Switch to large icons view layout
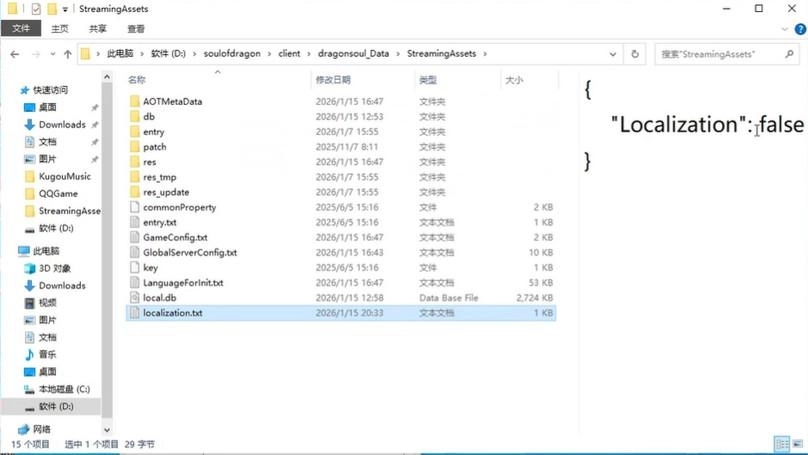The width and height of the screenshot is (808, 455). 797,444
